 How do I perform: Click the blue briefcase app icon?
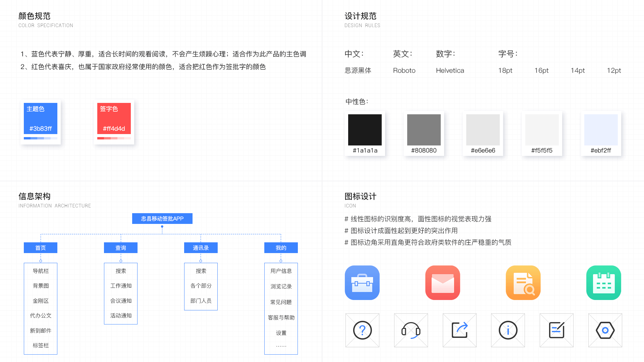click(362, 283)
